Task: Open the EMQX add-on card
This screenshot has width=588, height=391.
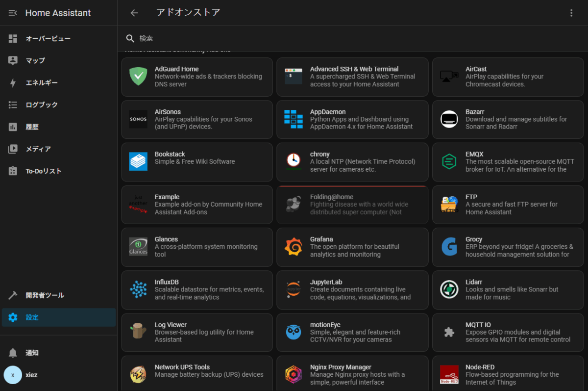Action: [x=508, y=162]
